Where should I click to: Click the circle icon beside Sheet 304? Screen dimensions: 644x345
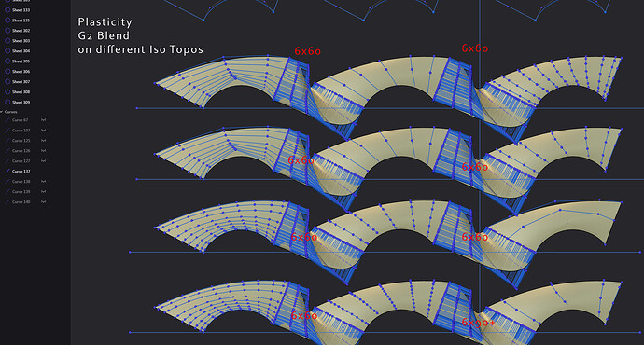coord(7,51)
